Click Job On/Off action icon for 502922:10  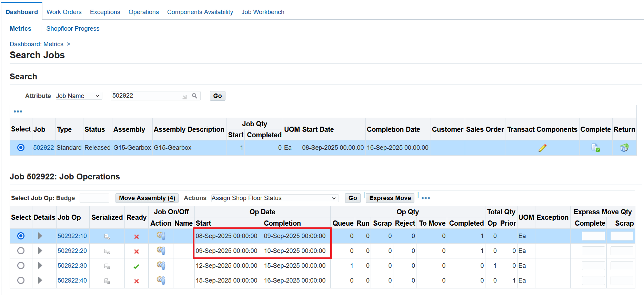(161, 236)
